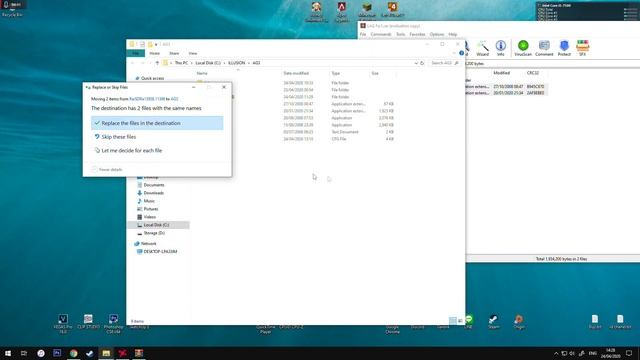Screen dimensions: 640x360
Task: Sort by Name column header
Action: tap(202, 73)
